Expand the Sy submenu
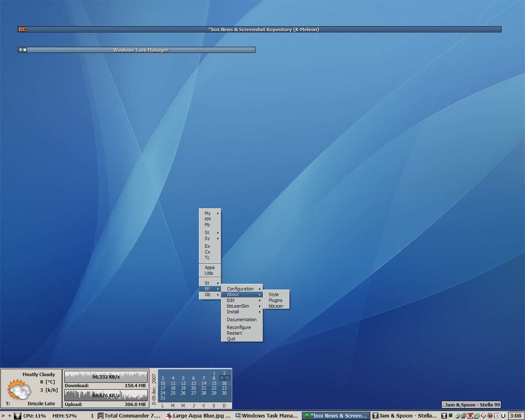The width and height of the screenshot is (525, 420). tap(210, 238)
